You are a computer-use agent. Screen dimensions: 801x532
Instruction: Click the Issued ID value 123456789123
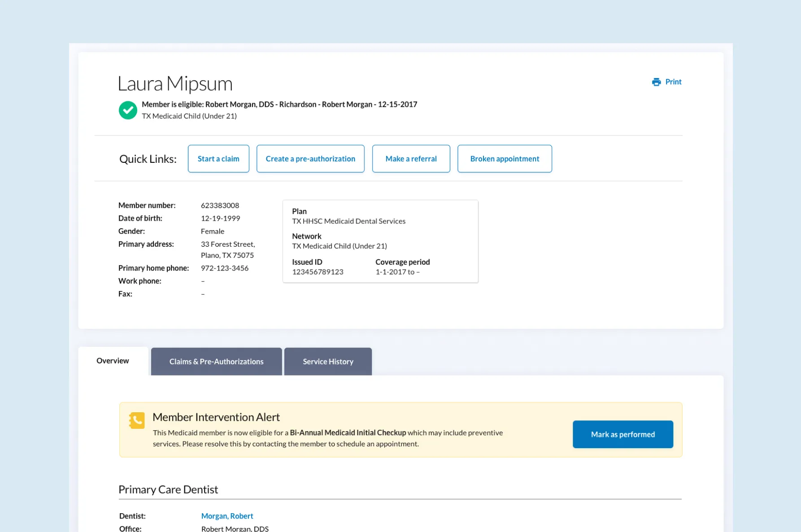318,272
